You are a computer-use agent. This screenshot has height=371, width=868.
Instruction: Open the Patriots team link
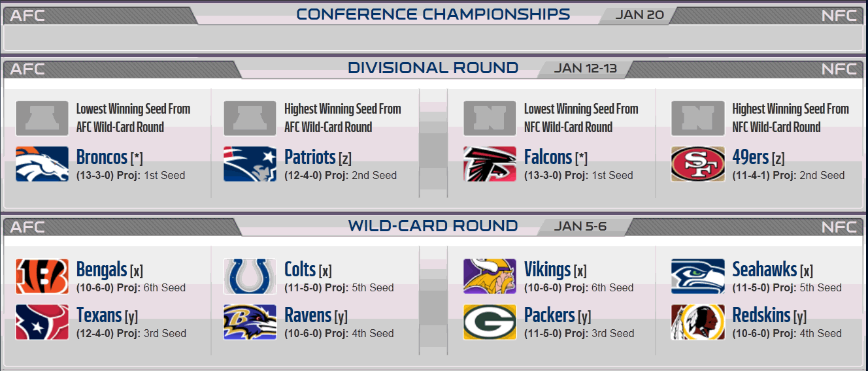point(310,157)
